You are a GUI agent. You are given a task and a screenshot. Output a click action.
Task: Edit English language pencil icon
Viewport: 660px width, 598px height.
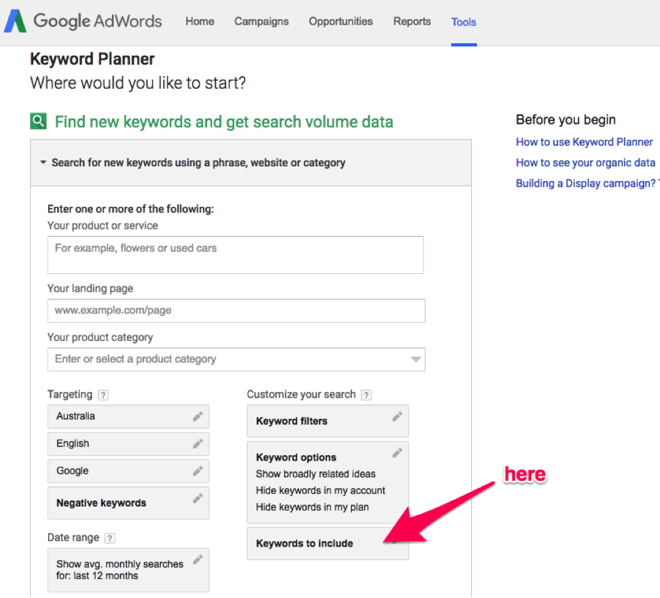pyautogui.click(x=198, y=444)
